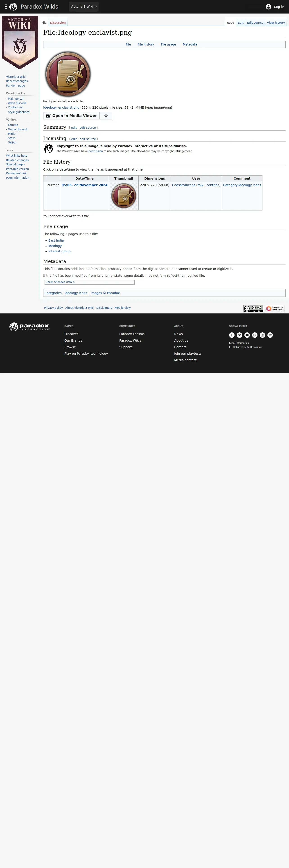289x868 pixels.
Task: Open the Ideology page link
Action: [55, 246]
